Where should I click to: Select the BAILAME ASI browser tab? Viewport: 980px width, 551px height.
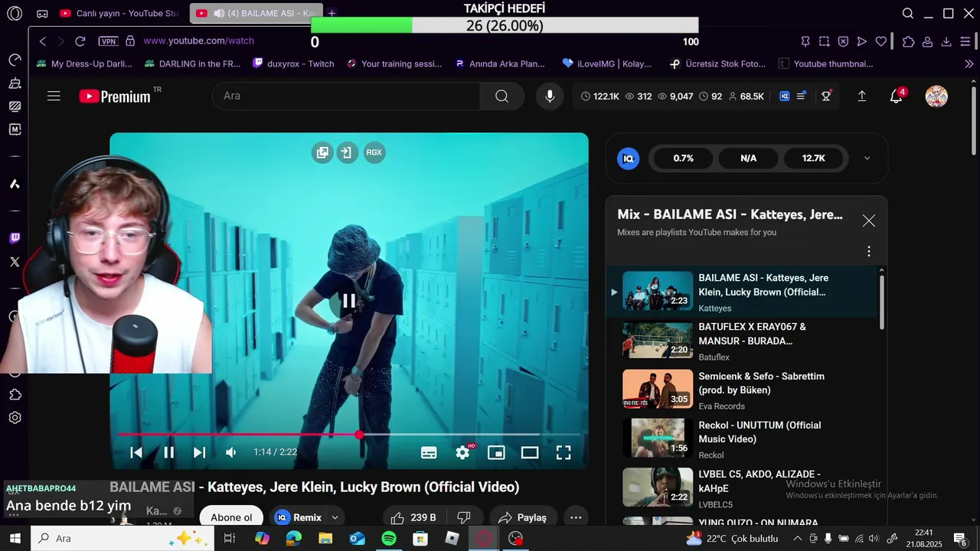(x=256, y=13)
